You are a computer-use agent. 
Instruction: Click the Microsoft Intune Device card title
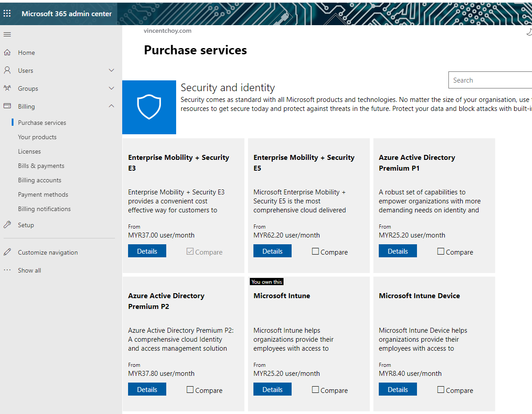(x=419, y=295)
